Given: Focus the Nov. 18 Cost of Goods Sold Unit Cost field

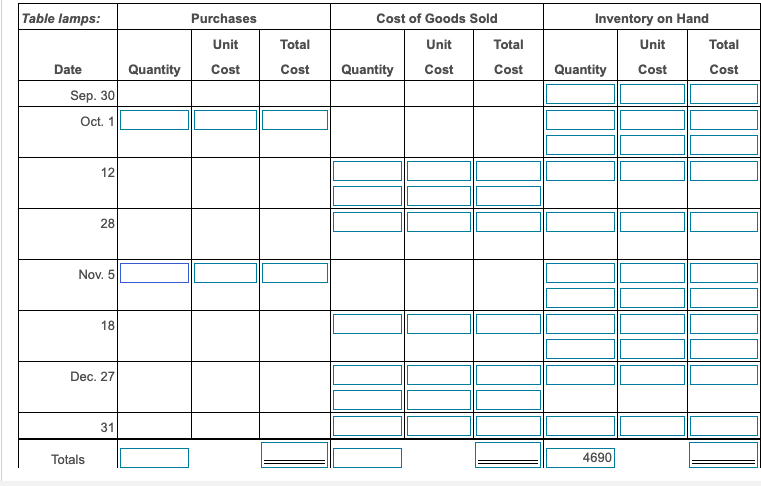Looking at the screenshot, I should [439, 324].
